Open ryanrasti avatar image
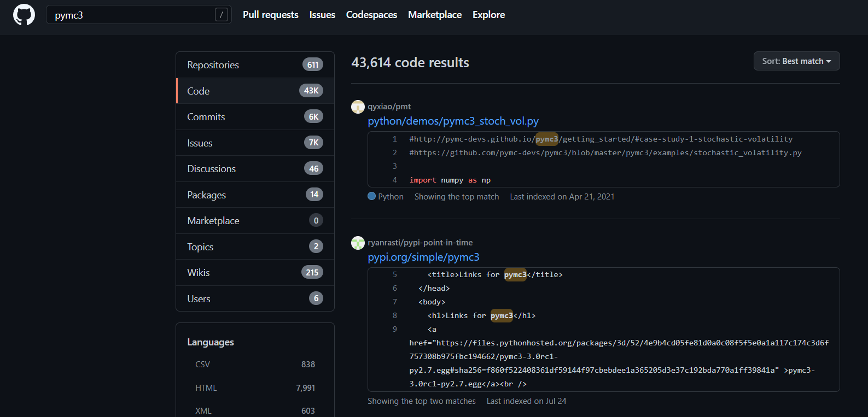Image resolution: width=868 pixels, height=417 pixels. [x=358, y=243]
